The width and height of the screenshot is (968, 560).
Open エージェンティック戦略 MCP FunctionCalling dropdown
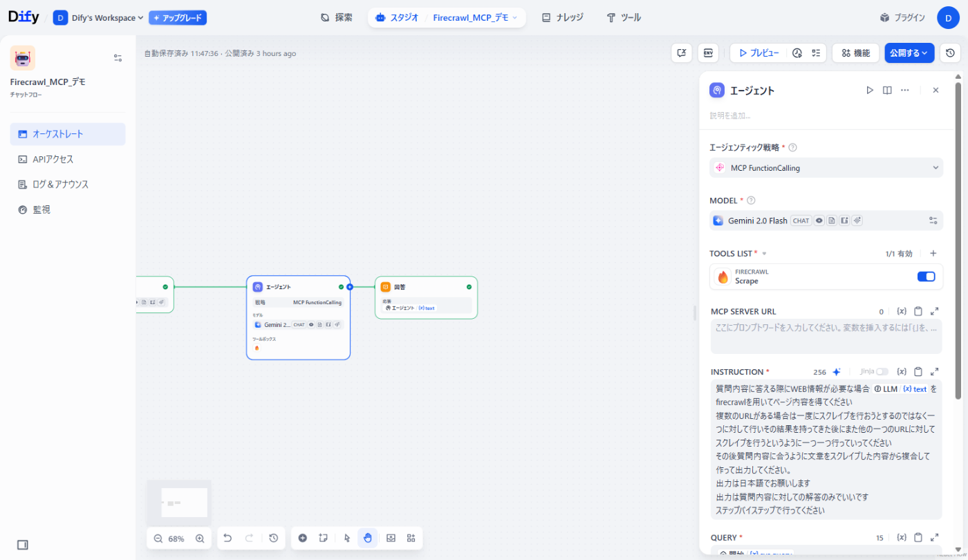[x=826, y=168]
